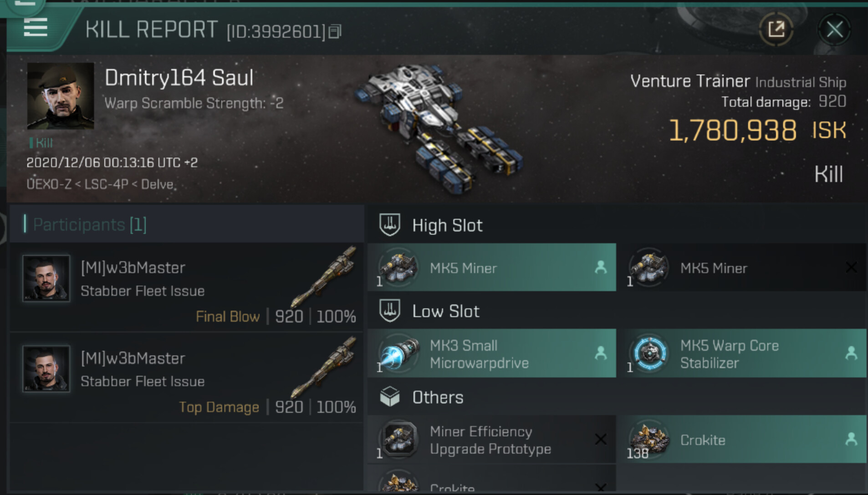Click the Venture Trainer ship image

click(439, 127)
